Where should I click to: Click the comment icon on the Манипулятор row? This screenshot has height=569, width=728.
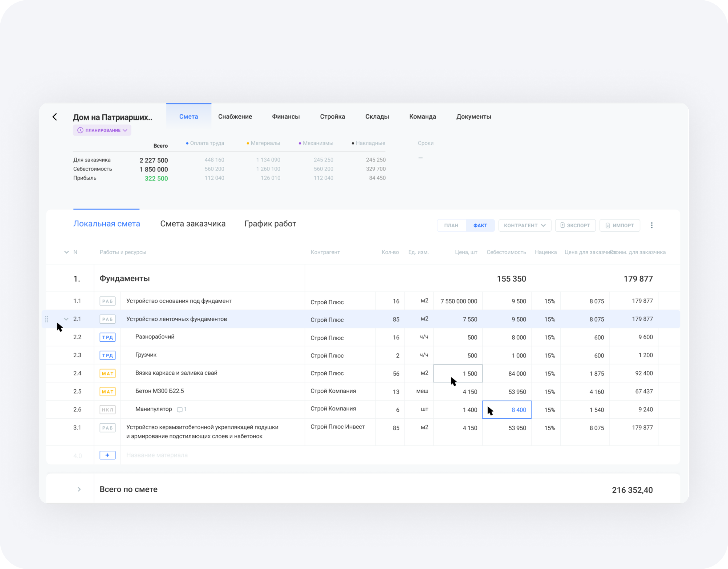(x=180, y=410)
